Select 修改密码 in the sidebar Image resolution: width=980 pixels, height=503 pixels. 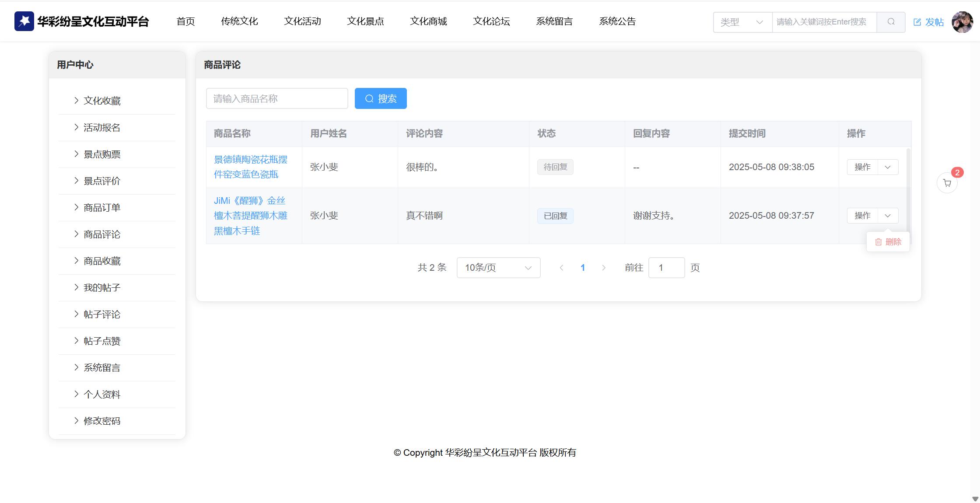pos(102,421)
